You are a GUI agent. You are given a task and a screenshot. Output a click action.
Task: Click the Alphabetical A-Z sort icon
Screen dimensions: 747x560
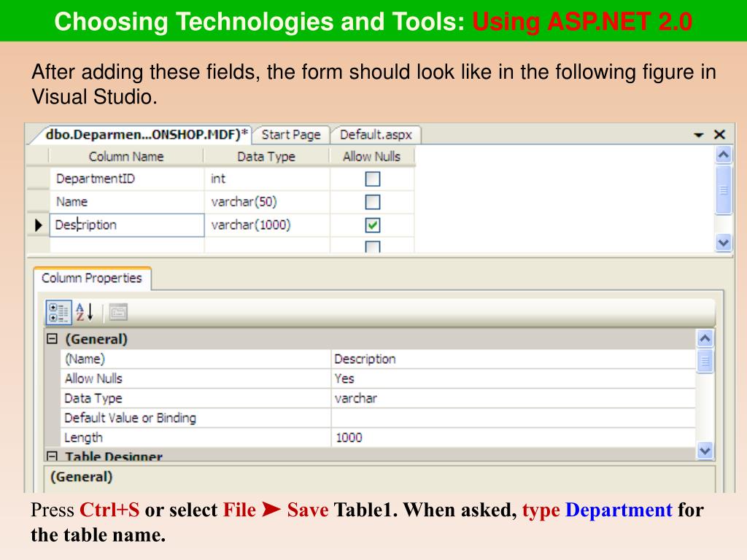tap(85, 312)
